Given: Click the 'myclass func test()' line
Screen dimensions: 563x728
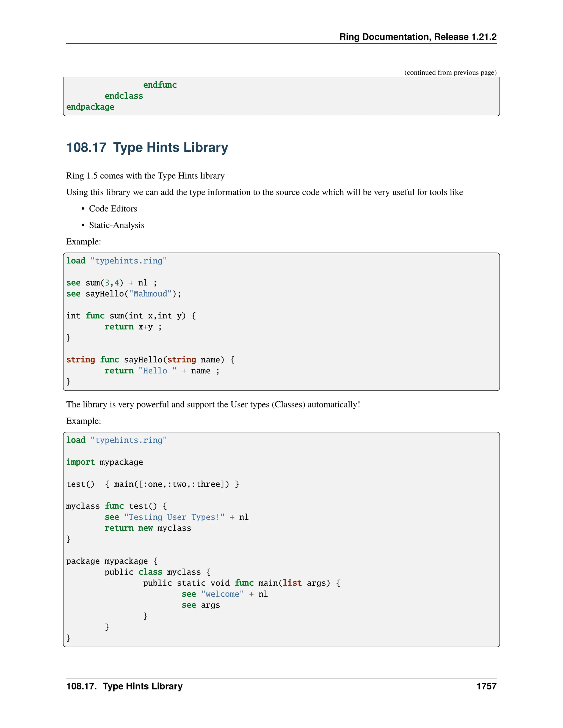Looking at the screenshot, I should tap(116, 506).
